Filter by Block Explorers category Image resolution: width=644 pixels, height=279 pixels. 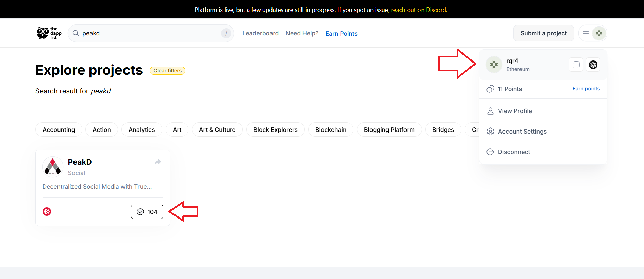click(x=275, y=130)
